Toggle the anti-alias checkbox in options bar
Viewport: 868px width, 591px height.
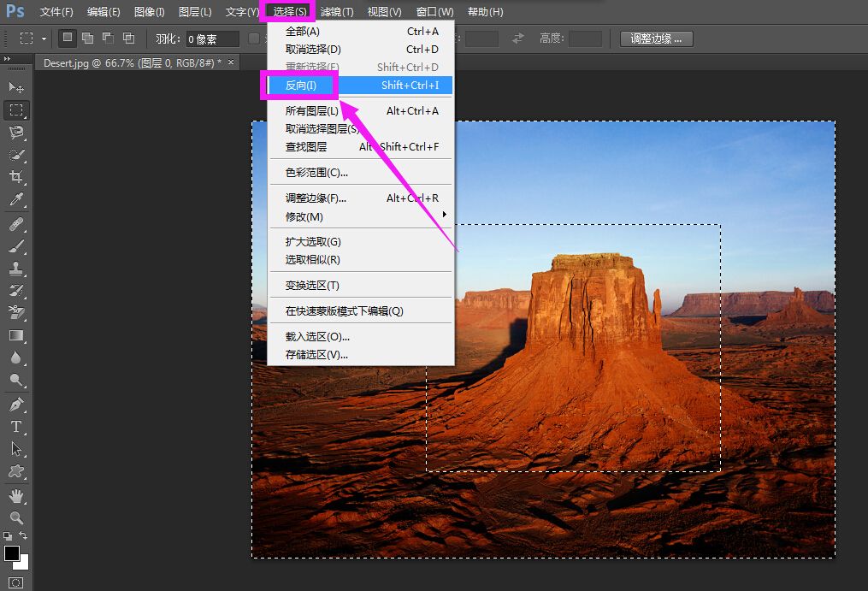[254, 38]
